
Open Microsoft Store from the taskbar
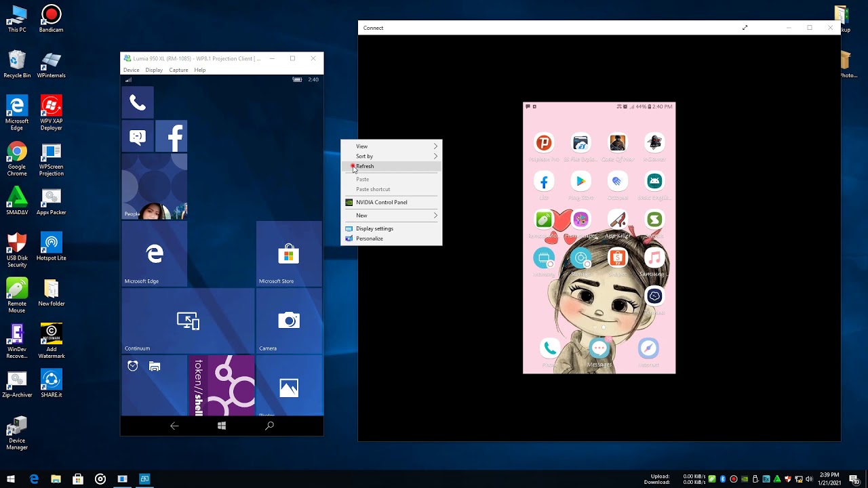point(78,479)
